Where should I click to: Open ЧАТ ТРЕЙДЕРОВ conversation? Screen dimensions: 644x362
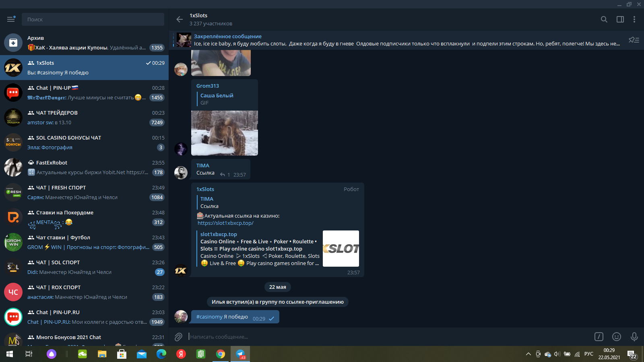coord(85,117)
